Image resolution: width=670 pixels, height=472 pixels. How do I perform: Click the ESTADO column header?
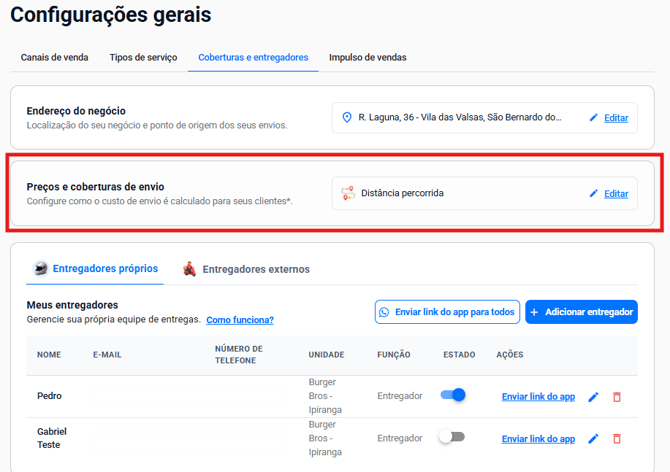coord(459,355)
